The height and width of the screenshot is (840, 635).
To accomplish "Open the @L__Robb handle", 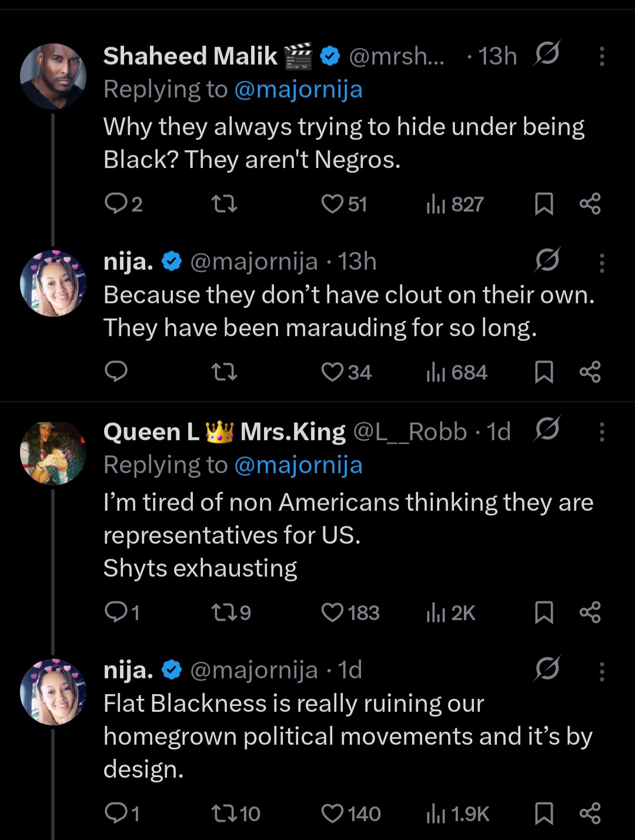I will 409,432.
